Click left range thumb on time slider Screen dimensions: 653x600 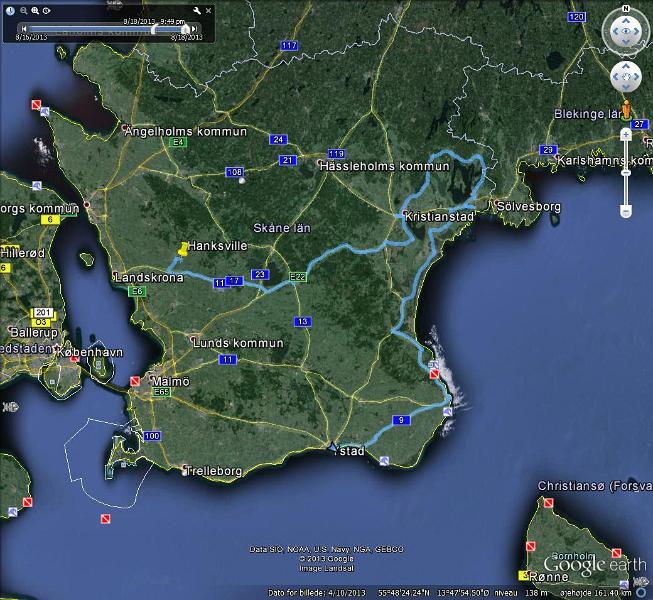(154, 29)
